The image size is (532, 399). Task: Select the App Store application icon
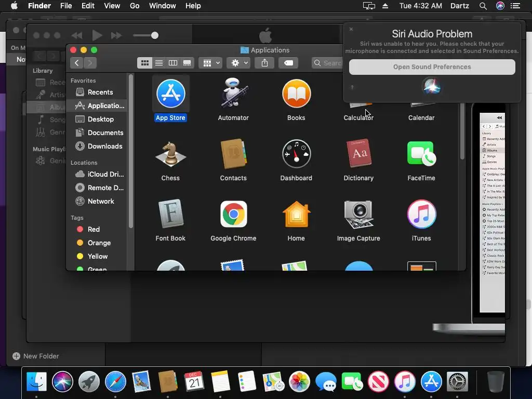[x=170, y=94]
